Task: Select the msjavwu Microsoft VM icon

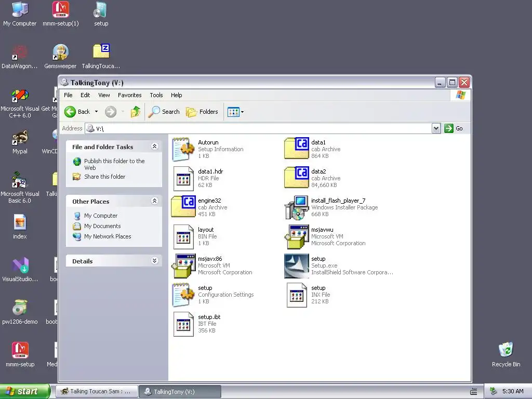Action: pyautogui.click(x=297, y=236)
